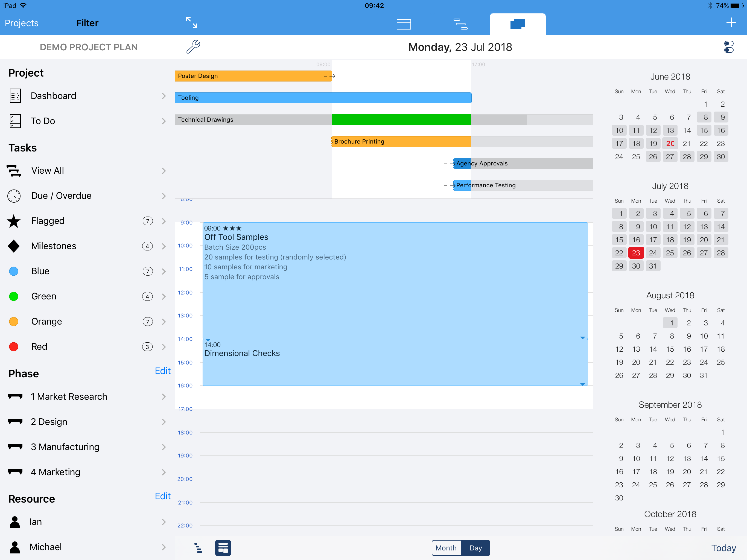The width and height of the screenshot is (747, 560).
Task: Open the Milestones task list chevron
Action: (164, 246)
